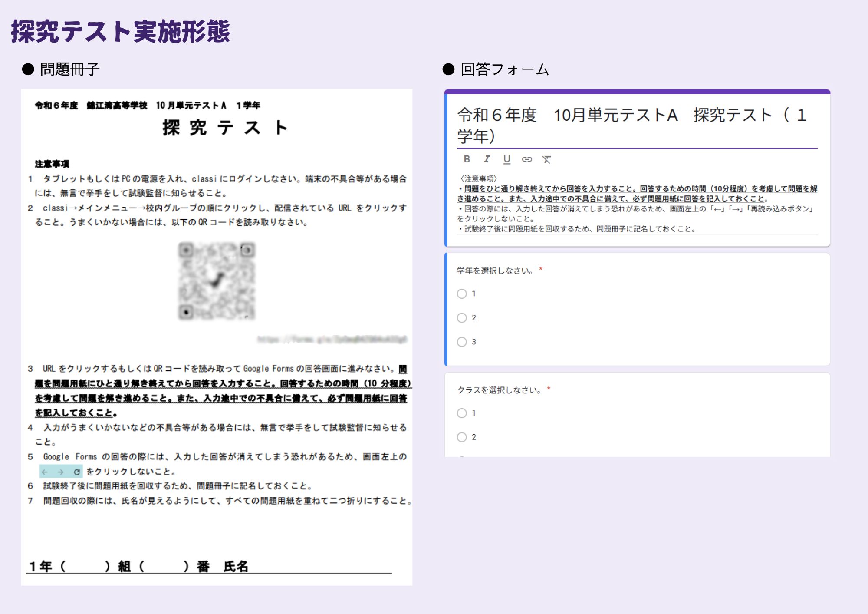Viewport: 868px width, 614px height.
Task: Click the slide title 探究テスト実施形態
Action: pos(120,31)
